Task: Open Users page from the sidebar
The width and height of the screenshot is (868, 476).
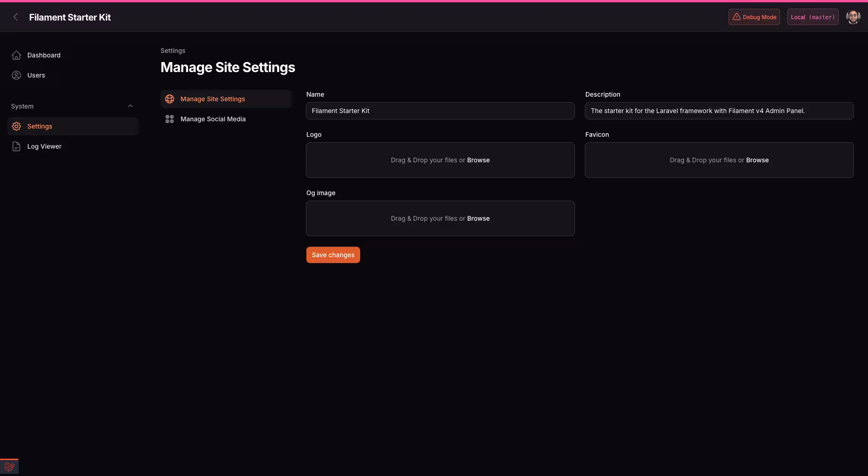Action: 73,75
